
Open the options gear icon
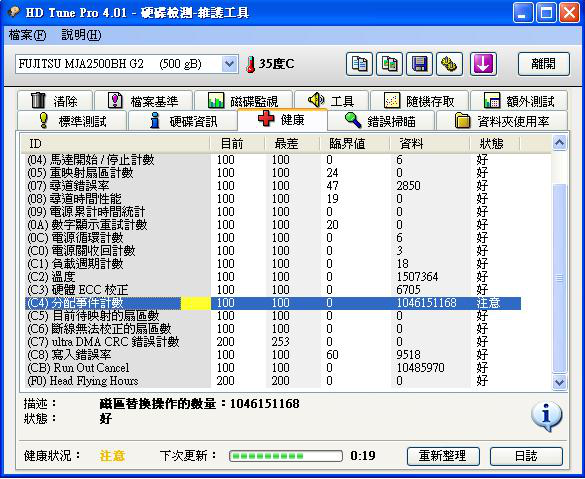point(449,64)
